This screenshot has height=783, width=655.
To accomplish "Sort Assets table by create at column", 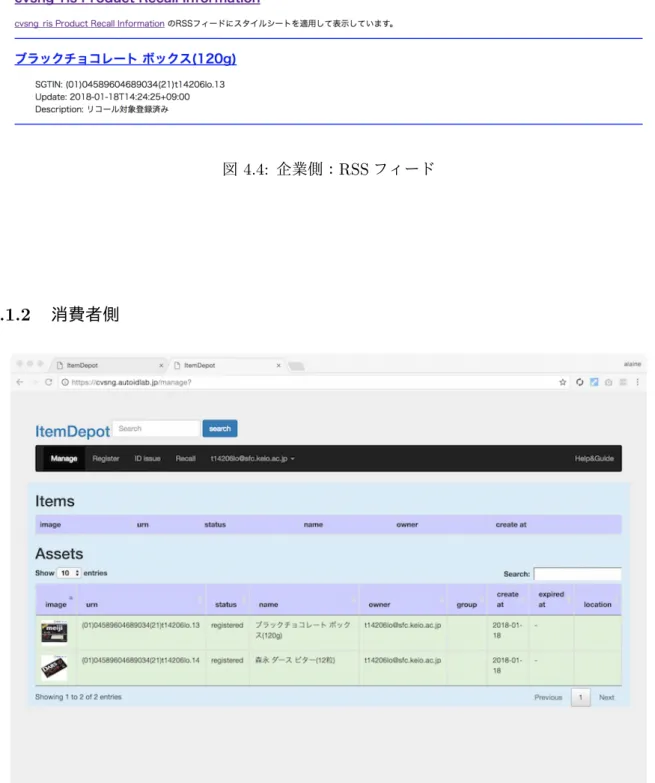I will click(508, 599).
